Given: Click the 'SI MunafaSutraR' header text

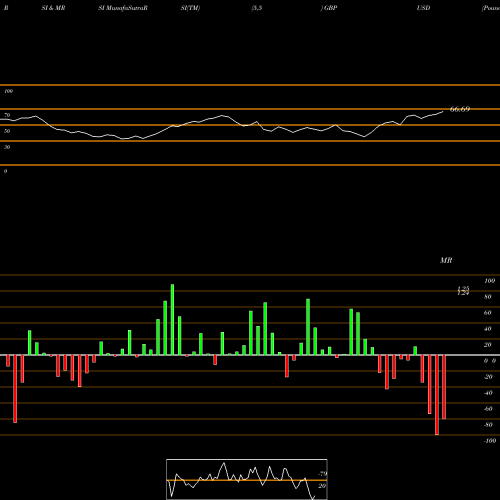Looking at the screenshot, I should click(x=123, y=8).
